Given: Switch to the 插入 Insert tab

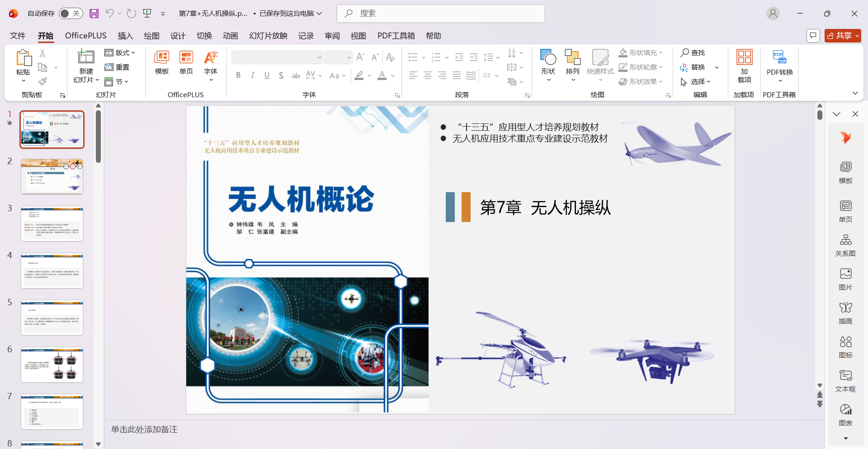Looking at the screenshot, I should pos(125,36).
